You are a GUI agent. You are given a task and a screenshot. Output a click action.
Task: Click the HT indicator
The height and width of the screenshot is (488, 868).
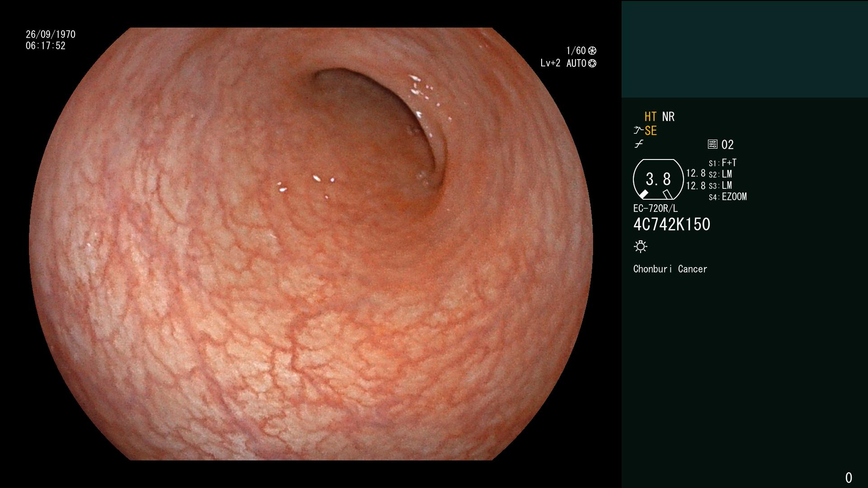point(651,117)
